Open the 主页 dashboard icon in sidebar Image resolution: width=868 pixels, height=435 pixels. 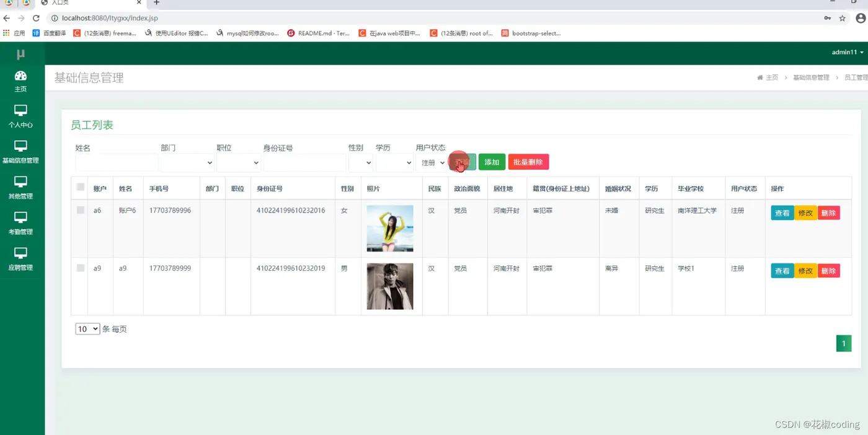point(20,76)
